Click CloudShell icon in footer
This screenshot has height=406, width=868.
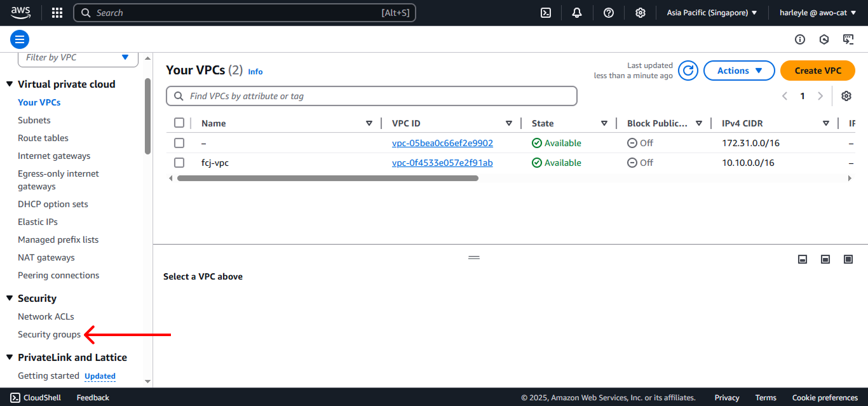pos(15,398)
